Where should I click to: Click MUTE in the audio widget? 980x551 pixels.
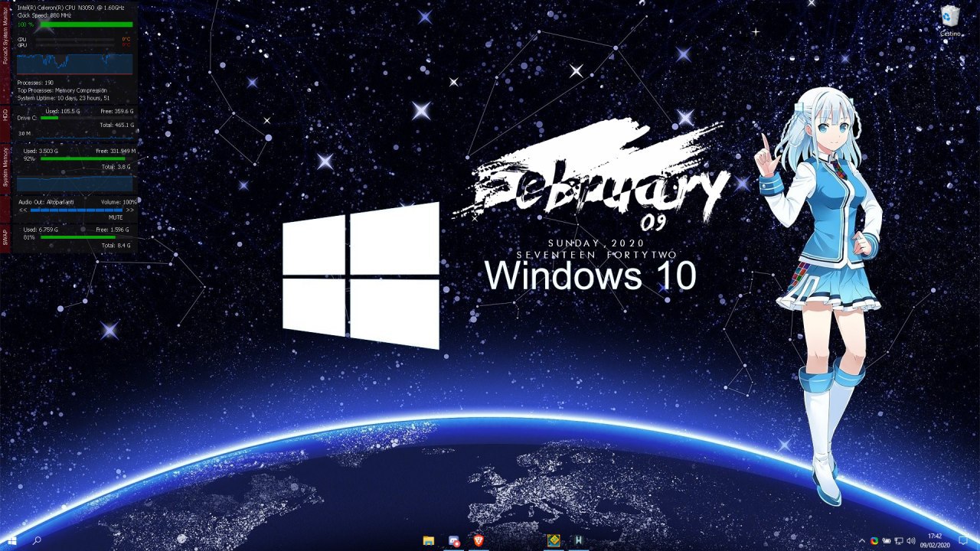[x=115, y=217]
